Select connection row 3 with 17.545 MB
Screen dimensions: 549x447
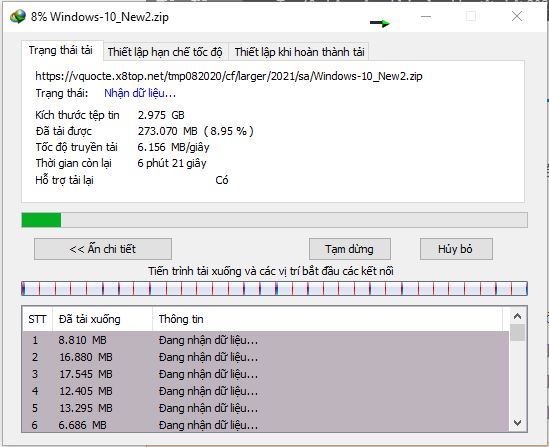[266, 374]
